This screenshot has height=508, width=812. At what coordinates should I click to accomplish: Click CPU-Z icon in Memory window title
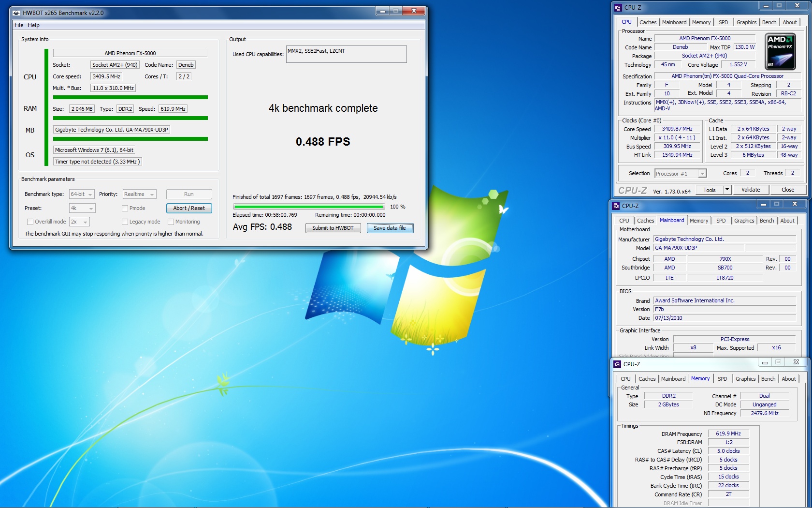tap(617, 364)
